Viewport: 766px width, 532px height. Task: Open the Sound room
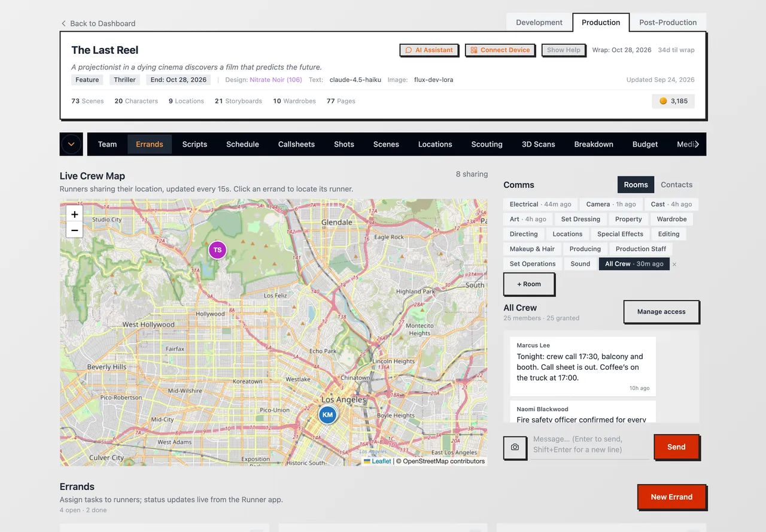[x=580, y=264]
